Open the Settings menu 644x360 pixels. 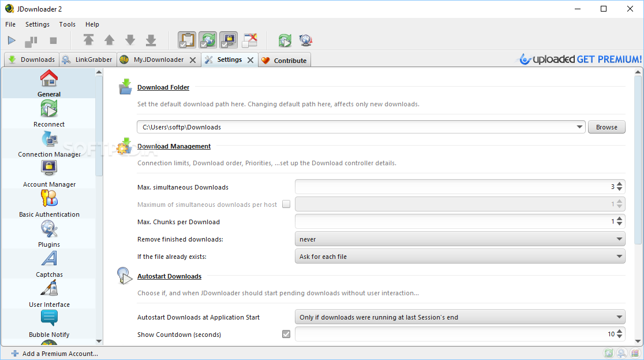(38, 24)
